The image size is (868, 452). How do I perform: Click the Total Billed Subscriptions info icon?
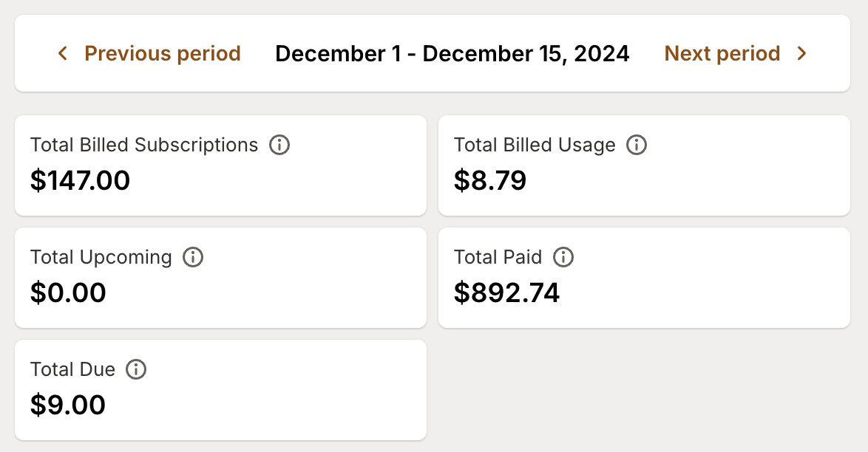tap(279, 145)
